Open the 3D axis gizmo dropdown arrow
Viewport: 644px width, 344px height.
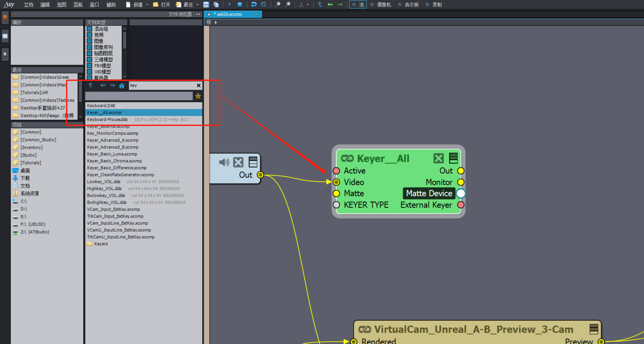coord(308,5)
